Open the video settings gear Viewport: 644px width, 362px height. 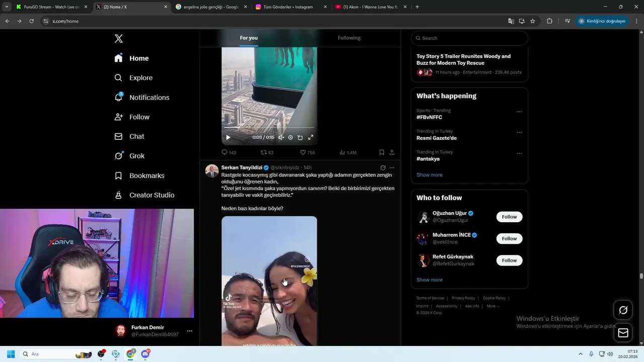(x=290, y=137)
